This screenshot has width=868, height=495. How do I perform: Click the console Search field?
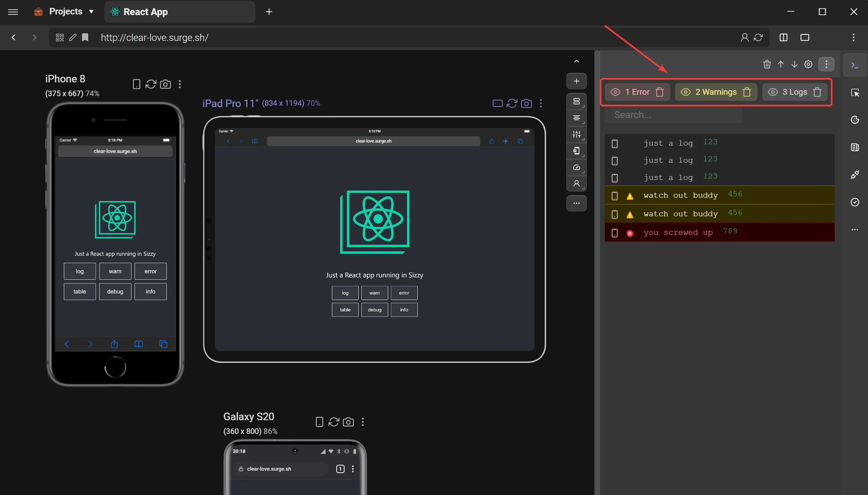click(x=673, y=115)
